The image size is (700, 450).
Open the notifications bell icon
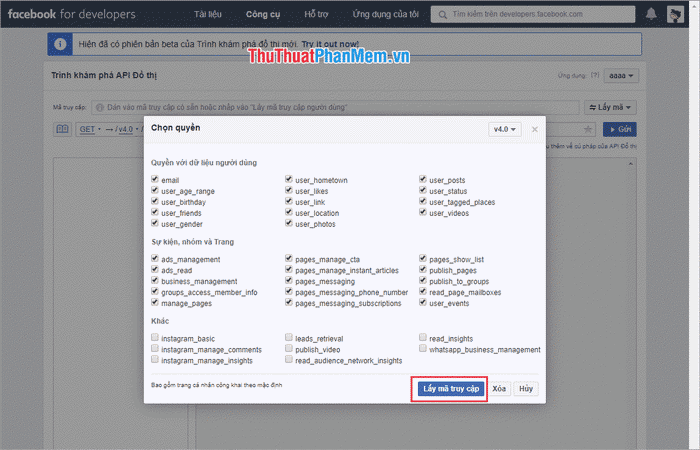click(x=651, y=14)
